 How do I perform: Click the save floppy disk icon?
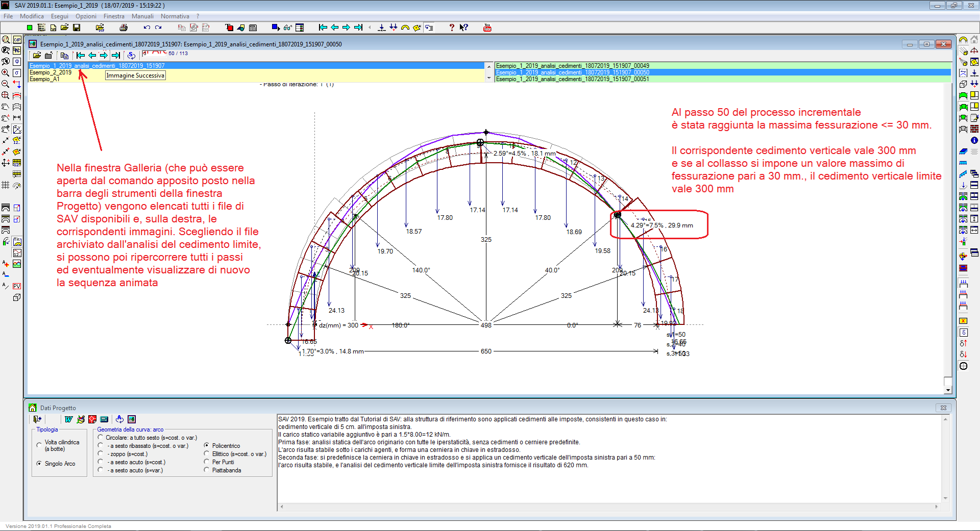pos(77,28)
